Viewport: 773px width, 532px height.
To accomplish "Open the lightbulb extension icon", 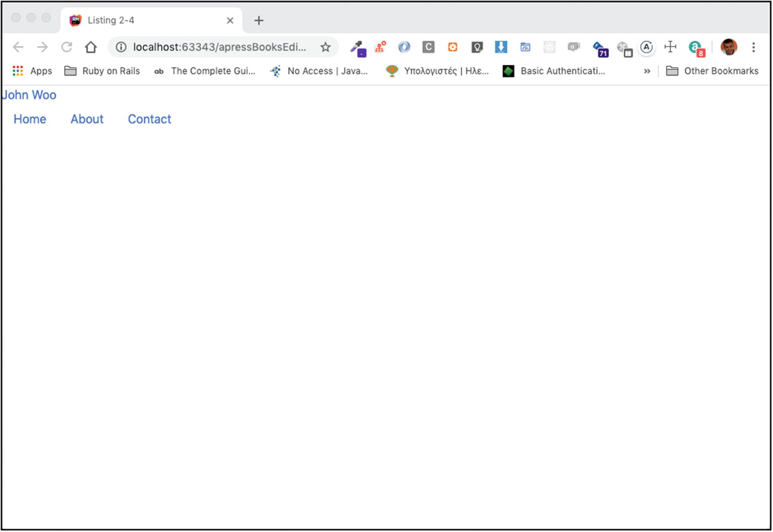I will [477, 47].
